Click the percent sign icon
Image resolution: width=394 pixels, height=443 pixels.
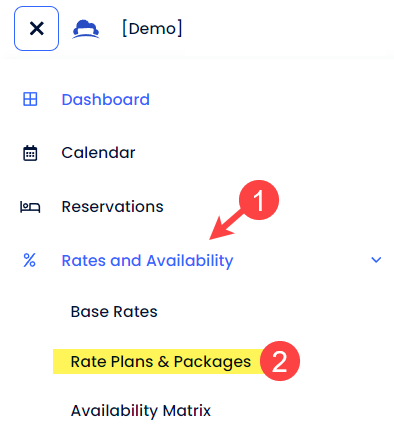(x=29, y=260)
